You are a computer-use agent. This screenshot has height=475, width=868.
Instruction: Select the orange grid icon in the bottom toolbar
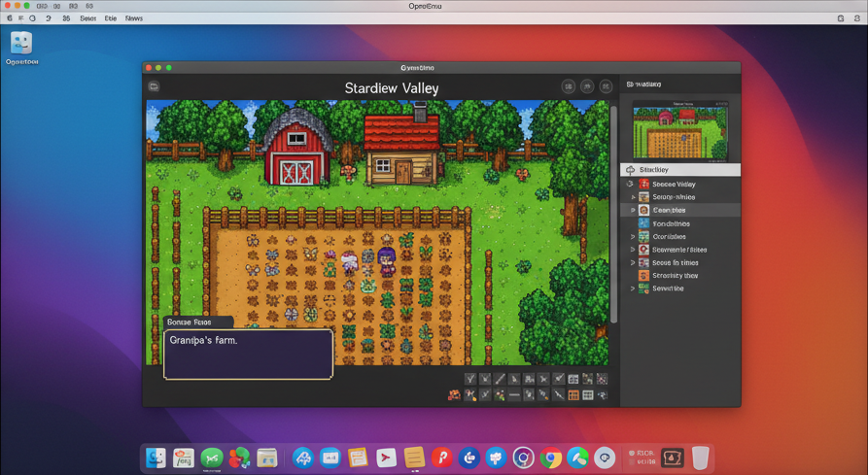tap(573, 395)
